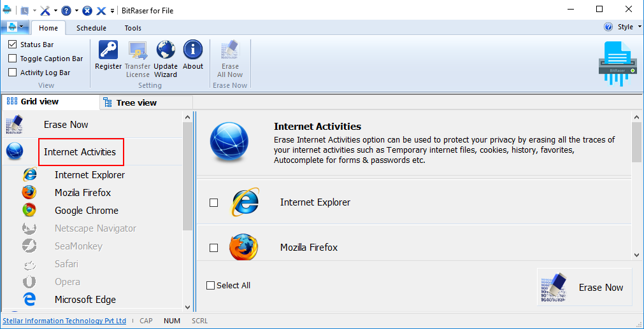
Task: Select Internet Explorer label in the sidebar
Action: point(90,175)
